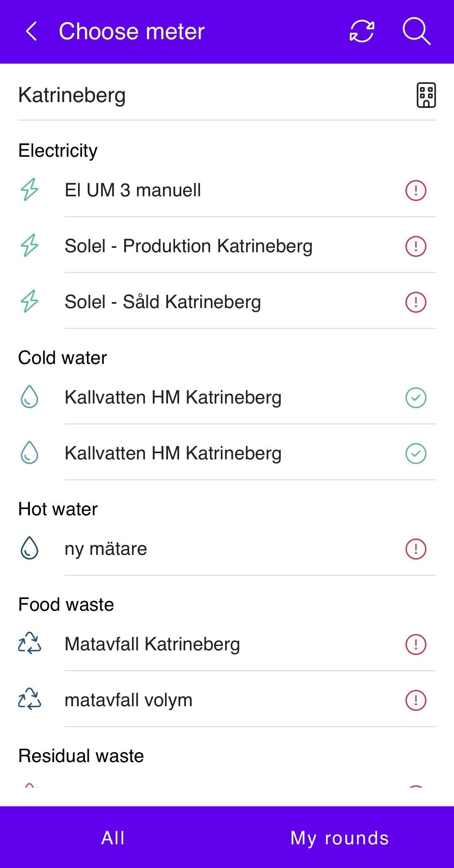
Task: Switch to My rounds tab
Action: click(x=340, y=838)
